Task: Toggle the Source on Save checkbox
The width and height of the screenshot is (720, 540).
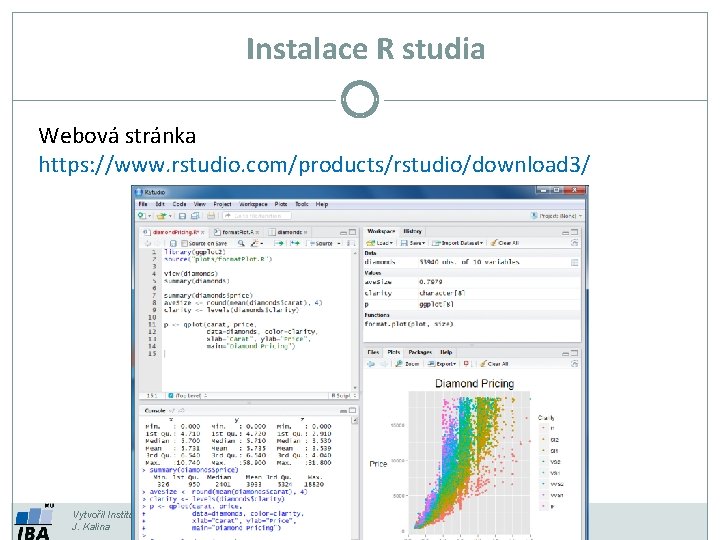Action: [185, 243]
